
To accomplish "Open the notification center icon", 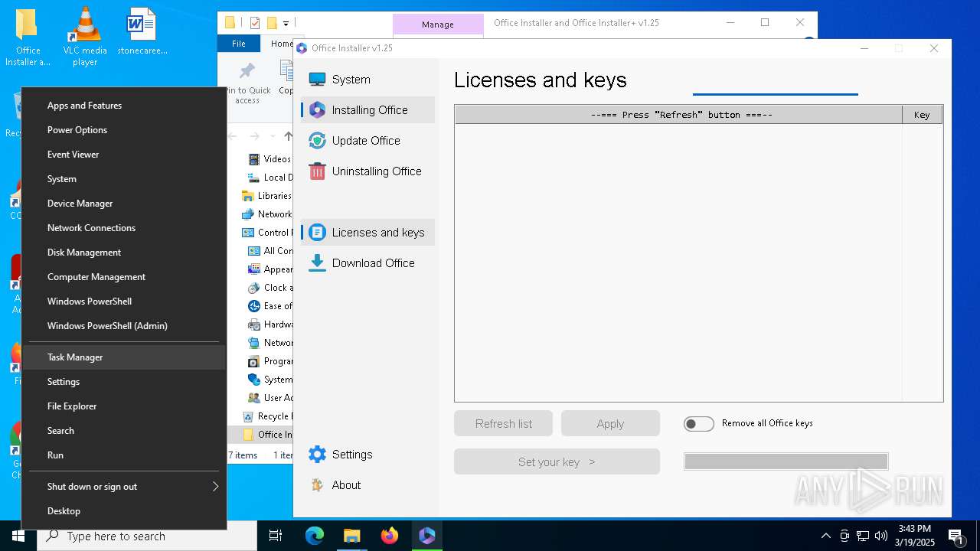I will [956, 536].
